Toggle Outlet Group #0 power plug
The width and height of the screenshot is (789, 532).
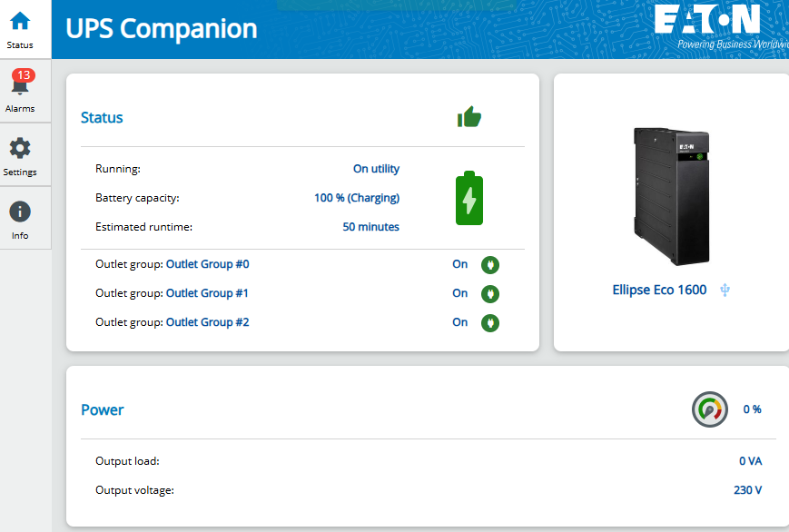click(490, 265)
